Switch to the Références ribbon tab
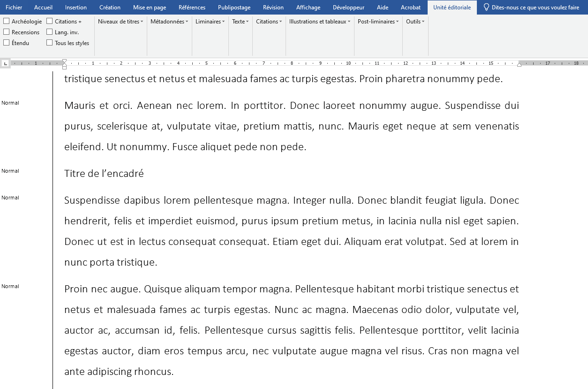The height and width of the screenshot is (389, 588). 192,8
